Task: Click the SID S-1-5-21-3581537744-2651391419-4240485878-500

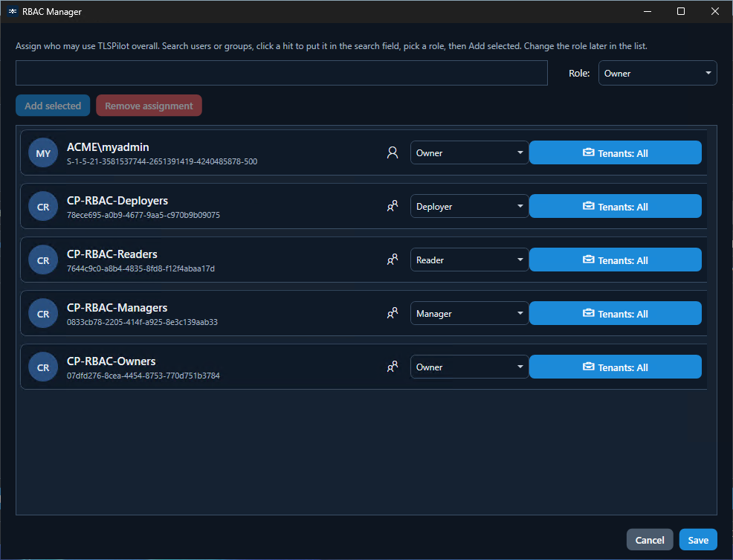Action: (162, 161)
